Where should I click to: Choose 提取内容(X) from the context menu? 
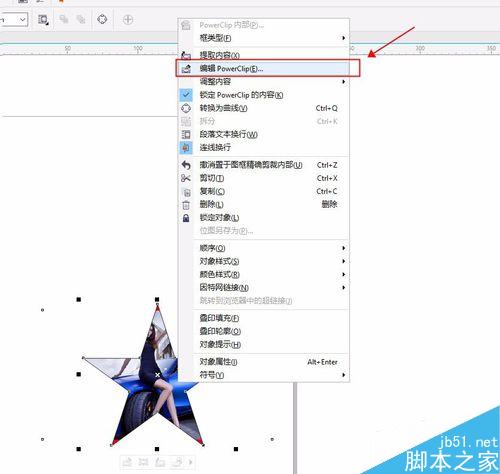(x=264, y=55)
